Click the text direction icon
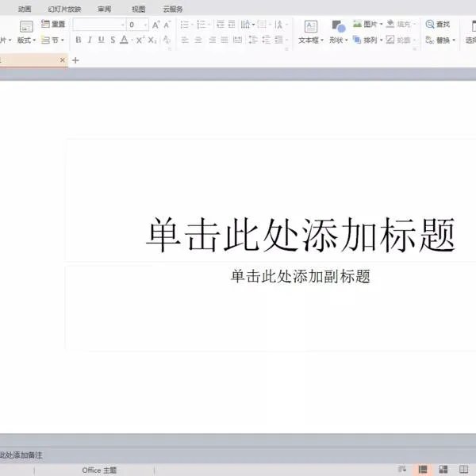Screen dimensions: 476x476 245,25
